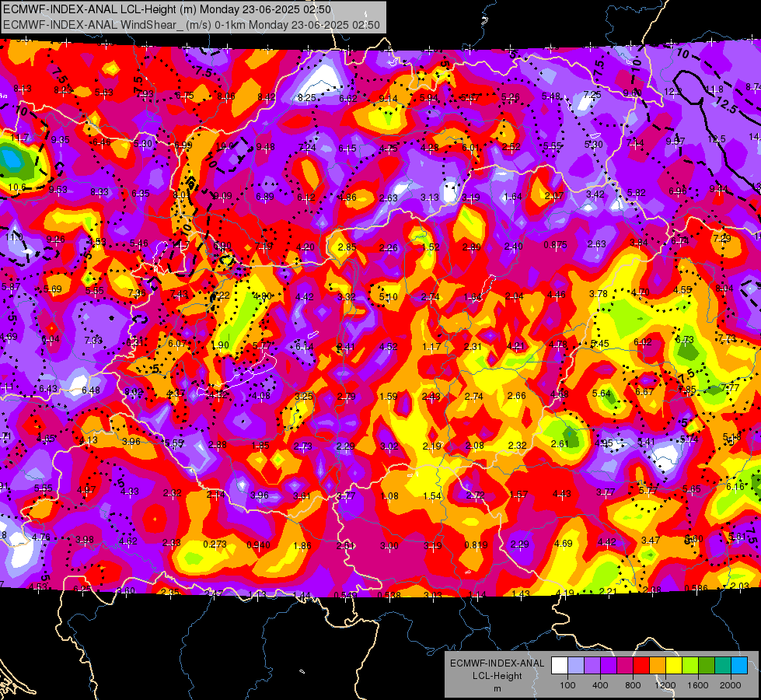The height and width of the screenshot is (700, 761).
Task: Click the wind shear value 6.48
Action: click(x=91, y=390)
